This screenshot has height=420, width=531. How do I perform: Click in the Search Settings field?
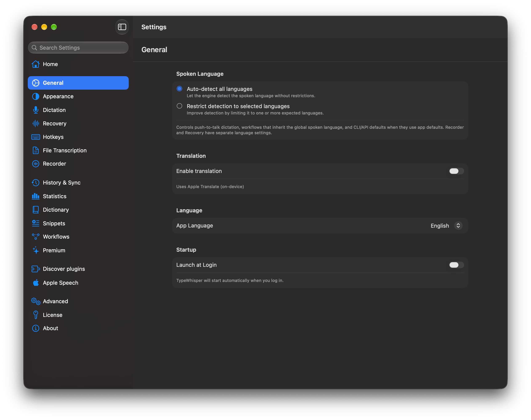point(78,48)
